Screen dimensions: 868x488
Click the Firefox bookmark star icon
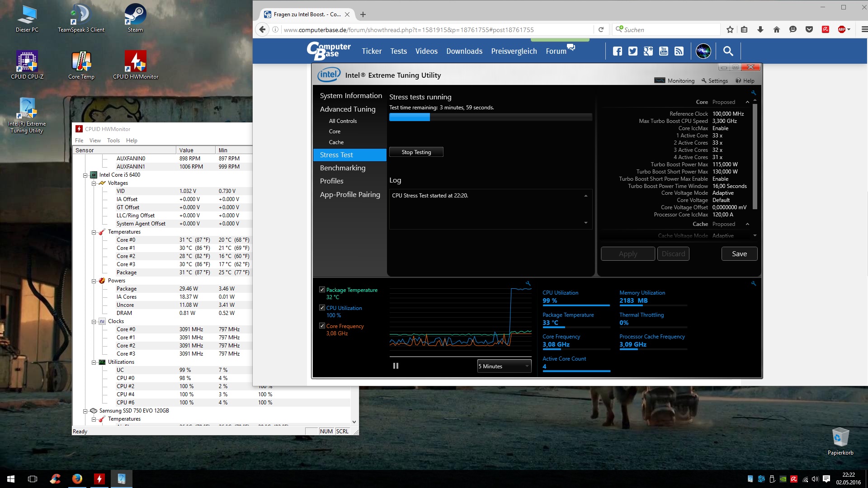(730, 30)
